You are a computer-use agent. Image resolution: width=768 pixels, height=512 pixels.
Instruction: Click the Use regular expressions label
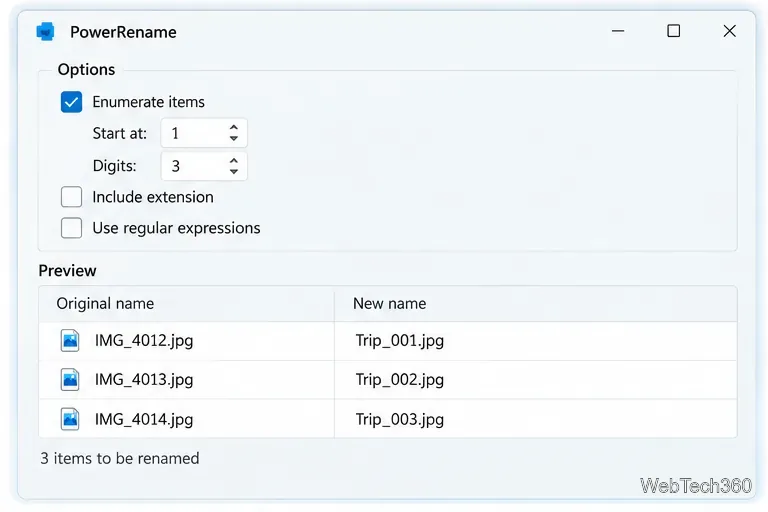[176, 228]
